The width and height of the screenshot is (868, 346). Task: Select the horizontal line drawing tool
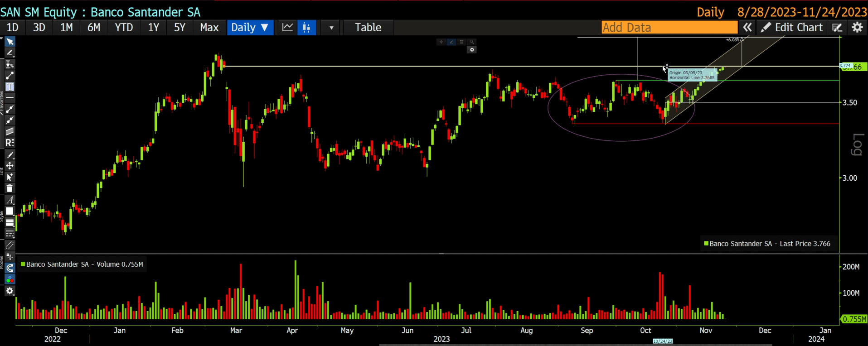10,98
